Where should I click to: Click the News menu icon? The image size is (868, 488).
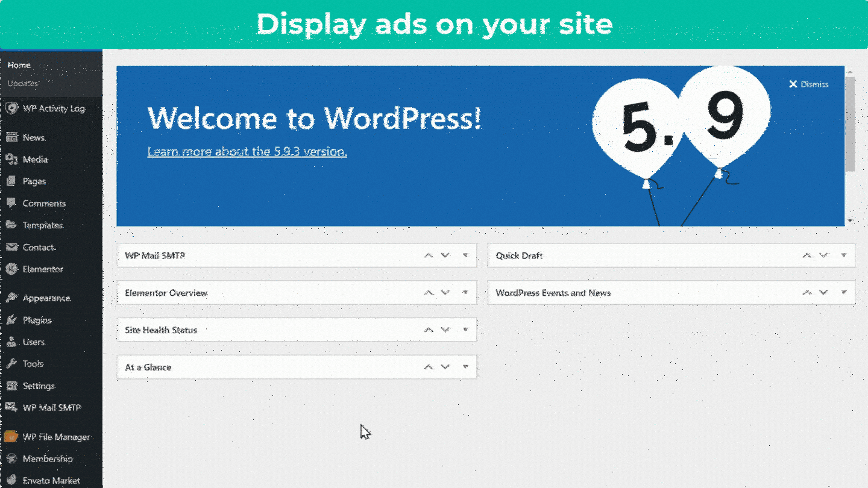(11, 137)
